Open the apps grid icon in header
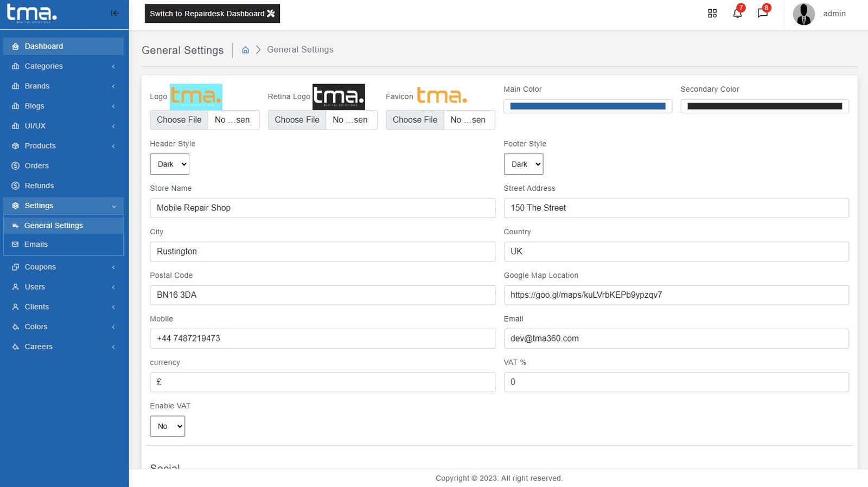 pyautogui.click(x=712, y=14)
